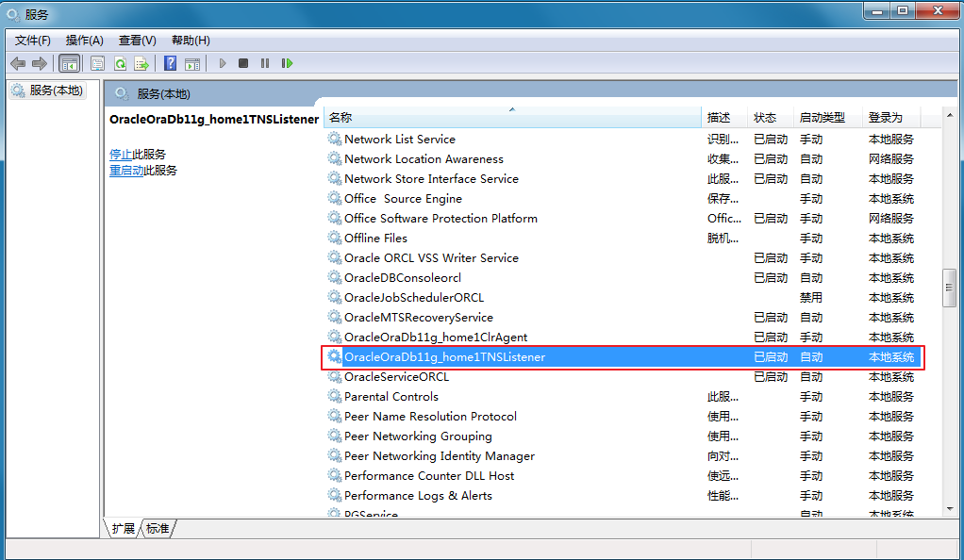This screenshot has width=964, height=560.
Task: Switch to the 扩展 tab
Action: (x=123, y=529)
